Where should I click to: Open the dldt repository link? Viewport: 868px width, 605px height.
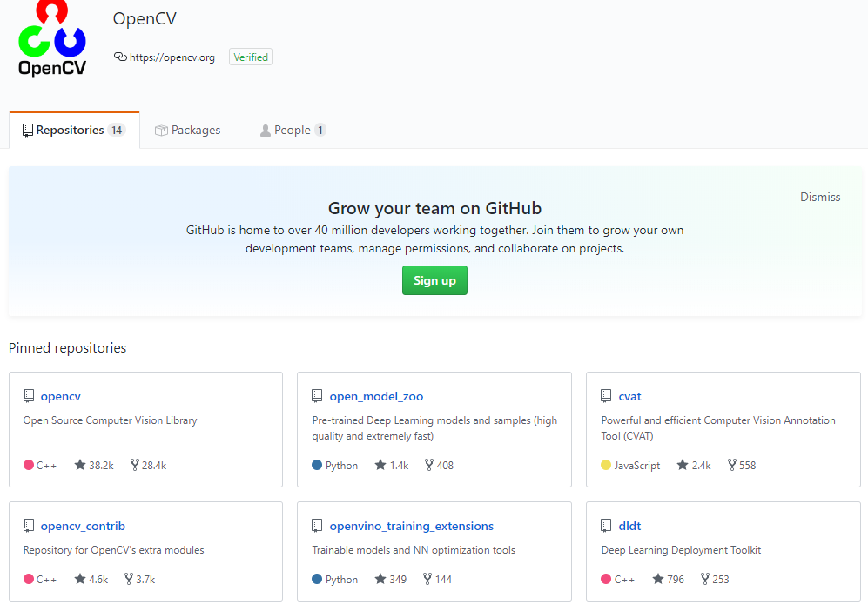point(629,526)
